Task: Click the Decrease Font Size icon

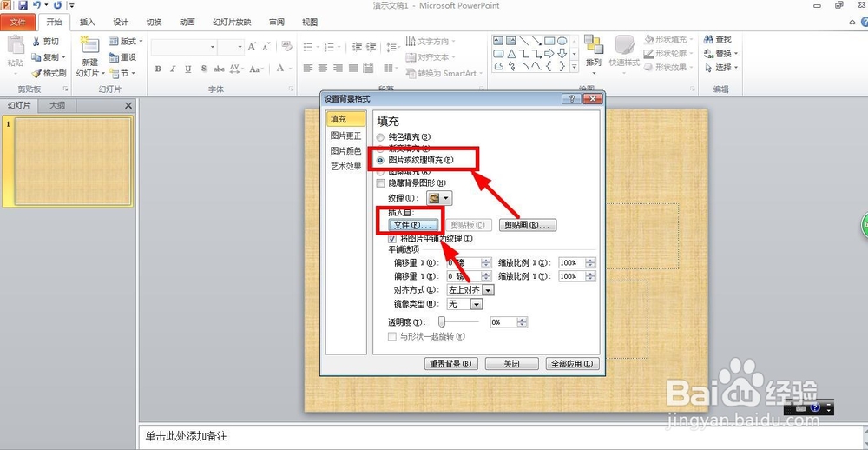Action: pyautogui.click(x=266, y=47)
